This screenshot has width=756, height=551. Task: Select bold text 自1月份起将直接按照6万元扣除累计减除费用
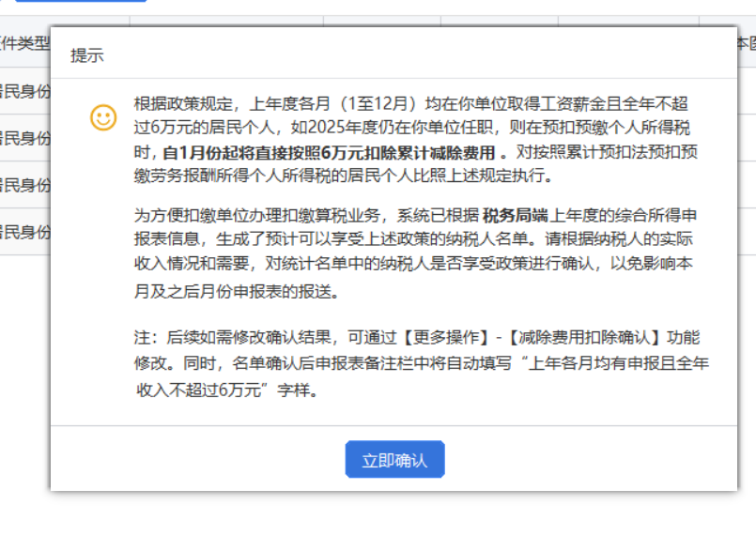click(329, 153)
